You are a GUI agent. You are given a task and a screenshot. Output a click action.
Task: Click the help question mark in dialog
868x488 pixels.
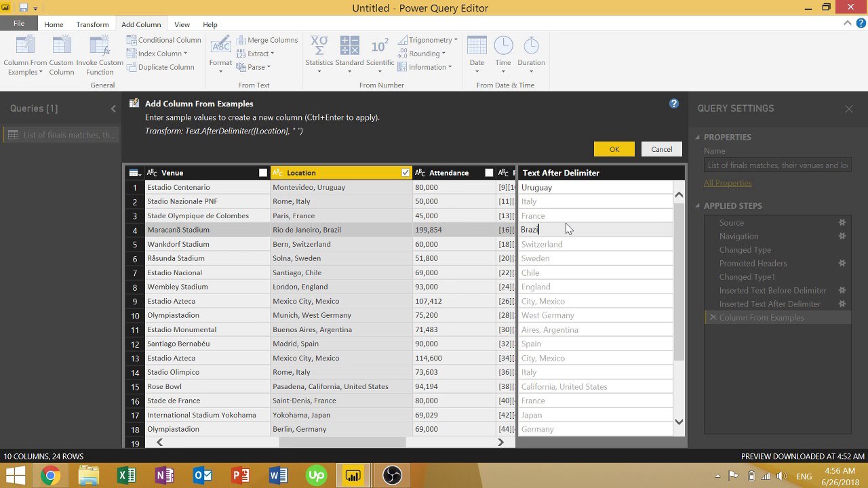pyautogui.click(x=673, y=104)
